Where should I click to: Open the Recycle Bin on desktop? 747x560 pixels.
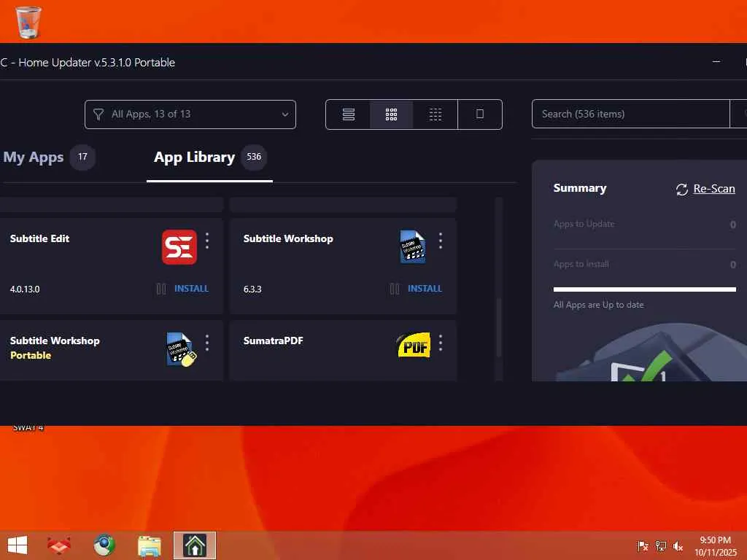point(28,22)
